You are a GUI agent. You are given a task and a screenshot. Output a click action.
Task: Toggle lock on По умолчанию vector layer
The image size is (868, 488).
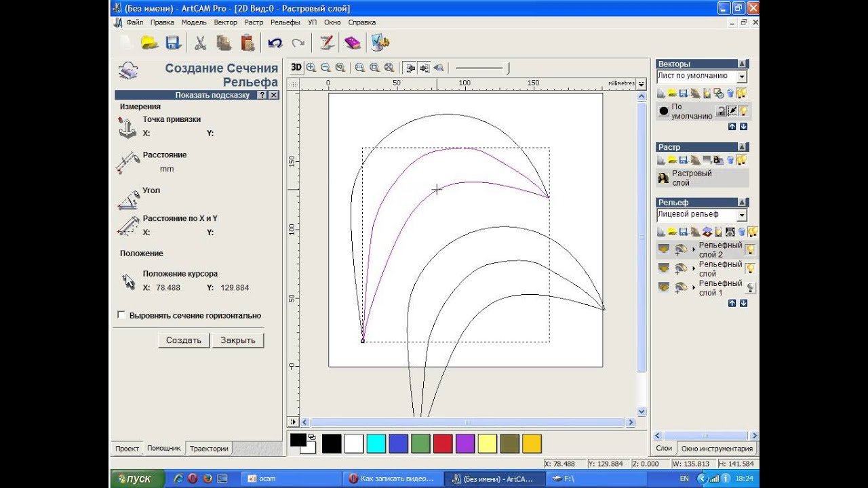(x=721, y=111)
